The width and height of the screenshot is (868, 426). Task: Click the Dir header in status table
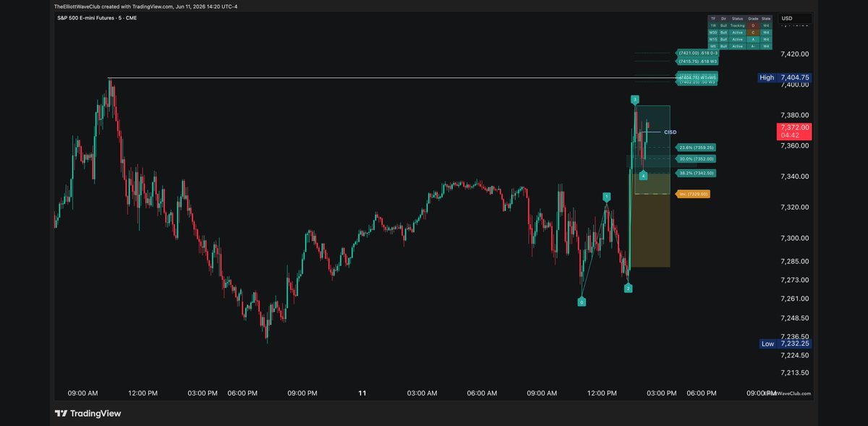723,19
